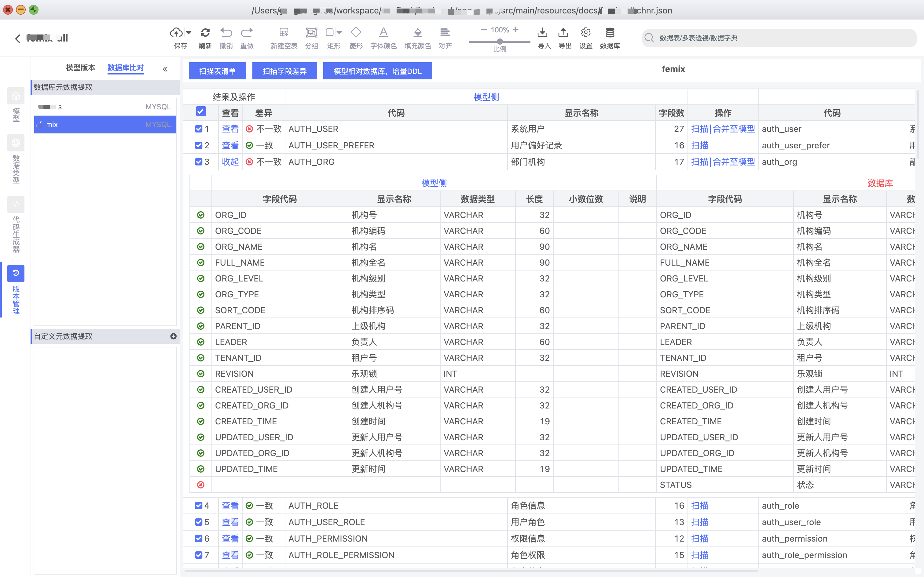Image resolution: width=924 pixels, height=577 pixels.
Task: Click the Import icon
Action: pos(542,32)
